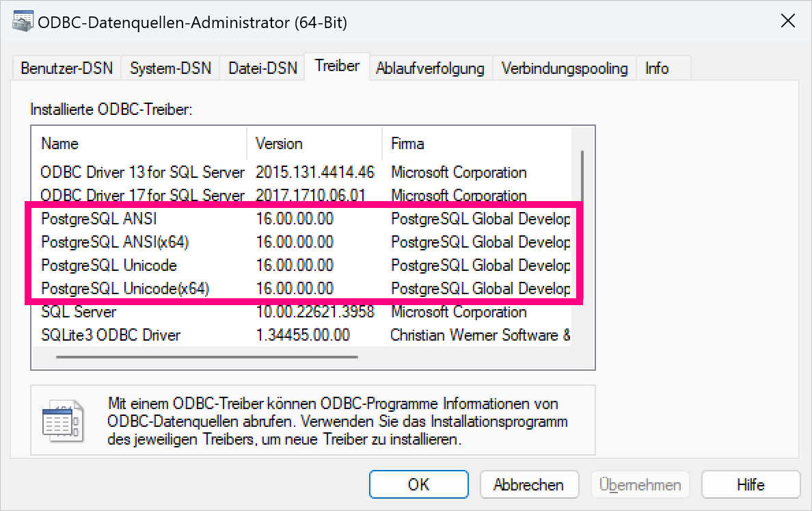Open the Info tab
This screenshot has height=511, width=812.
click(x=656, y=68)
